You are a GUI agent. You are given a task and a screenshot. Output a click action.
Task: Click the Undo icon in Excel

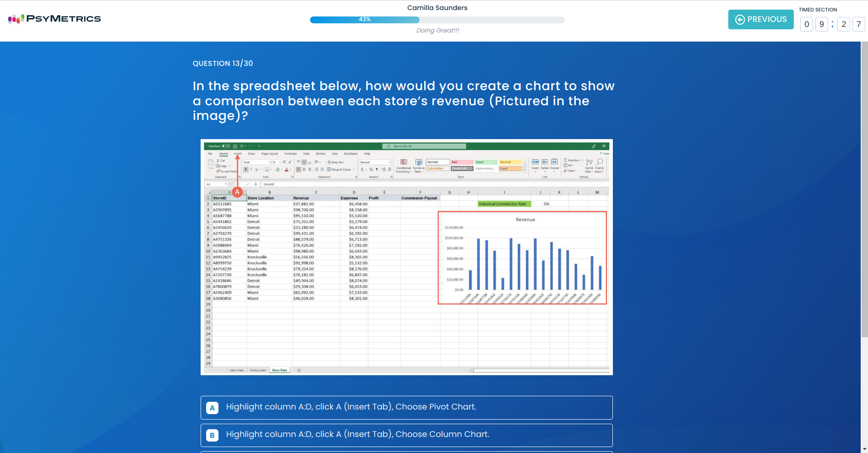coord(241,146)
